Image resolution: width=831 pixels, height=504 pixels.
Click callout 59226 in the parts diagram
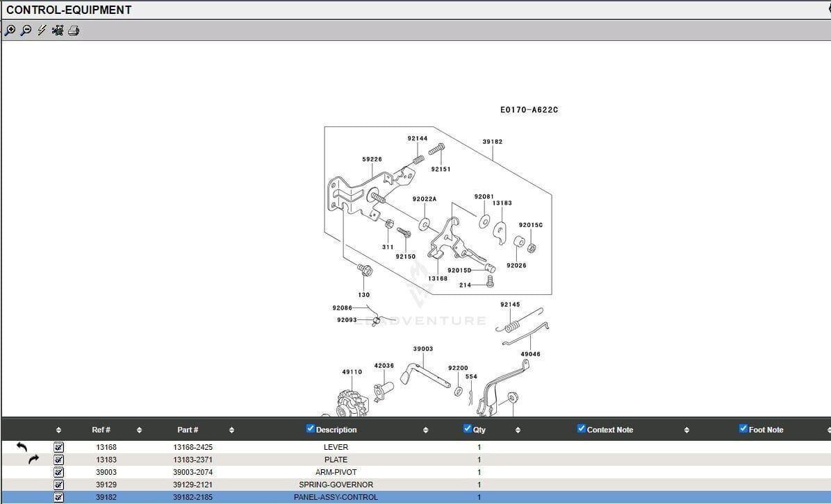(372, 160)
